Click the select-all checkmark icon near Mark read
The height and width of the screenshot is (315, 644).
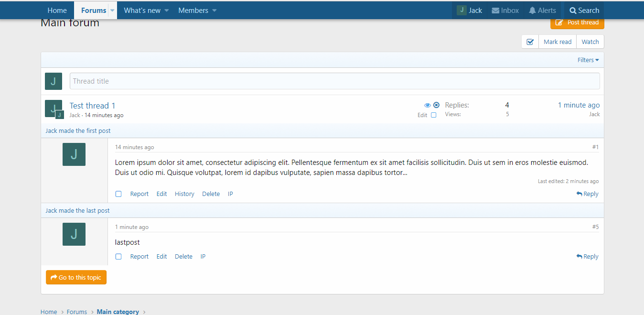click(x=530, y=42)
